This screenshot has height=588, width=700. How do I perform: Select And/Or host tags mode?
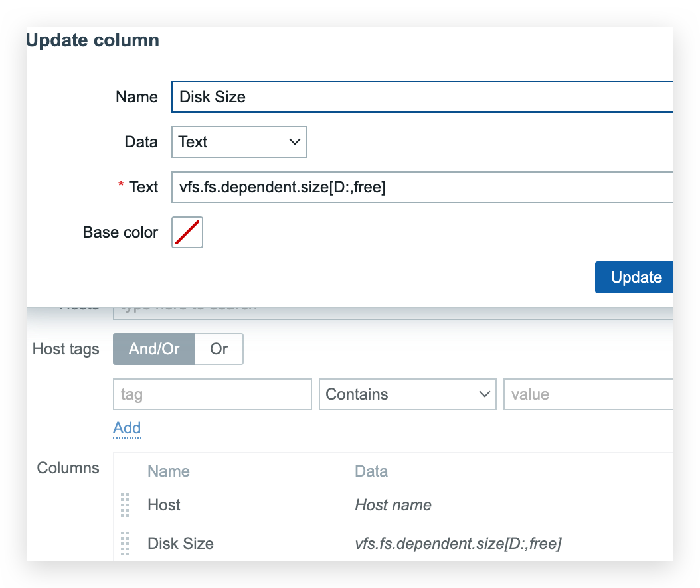pos(154,349)
